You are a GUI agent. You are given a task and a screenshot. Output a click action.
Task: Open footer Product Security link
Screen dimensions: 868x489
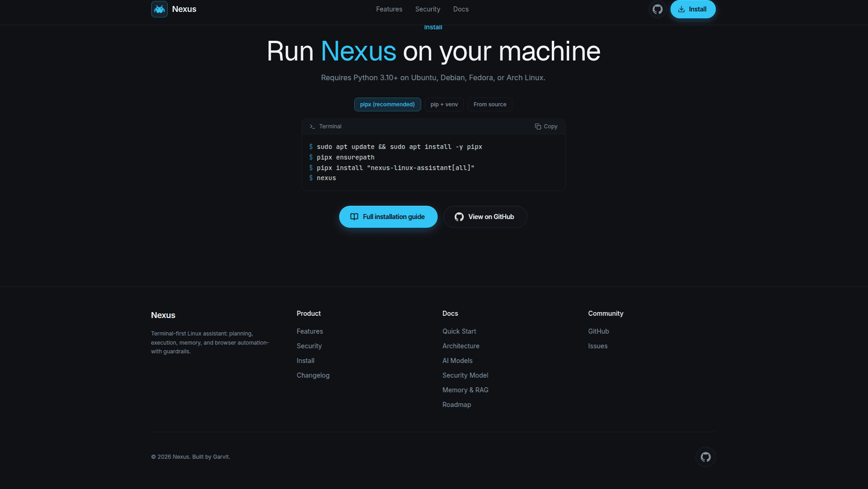tap(309, 346)
